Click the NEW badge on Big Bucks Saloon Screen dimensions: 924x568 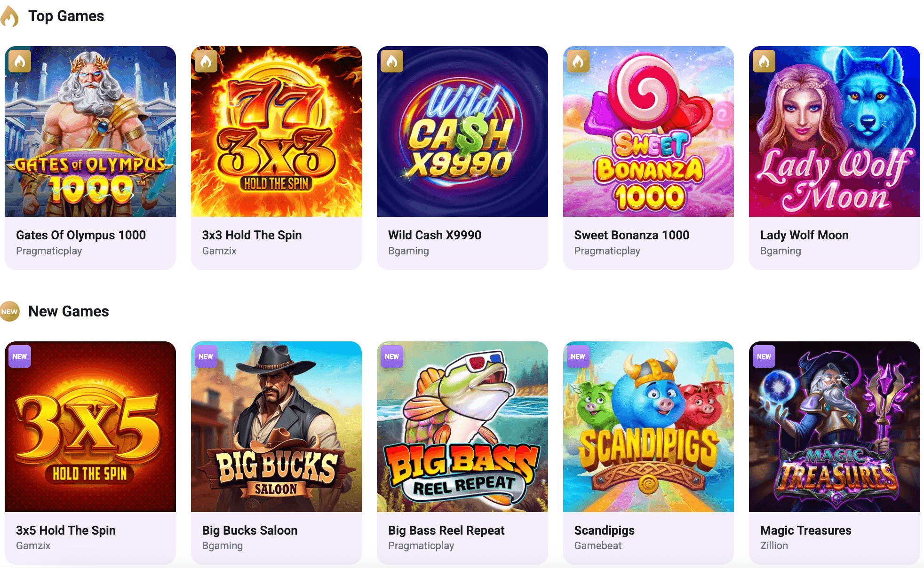(x=206, y=356)
